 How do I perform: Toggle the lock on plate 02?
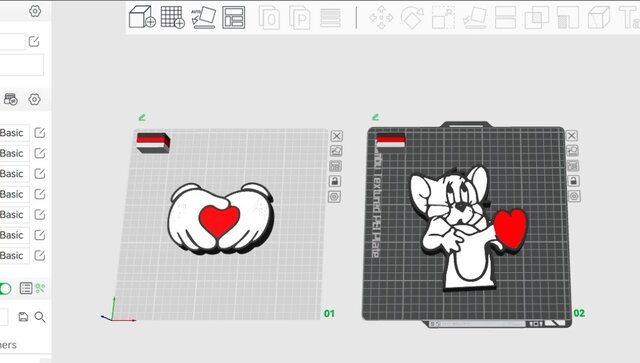coord(573,181)
